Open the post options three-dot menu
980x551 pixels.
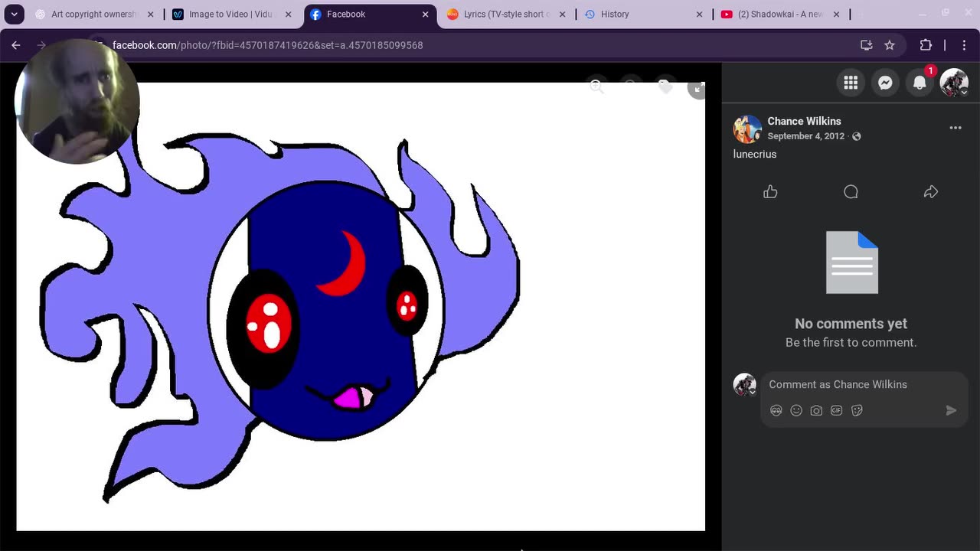point(955,128)
